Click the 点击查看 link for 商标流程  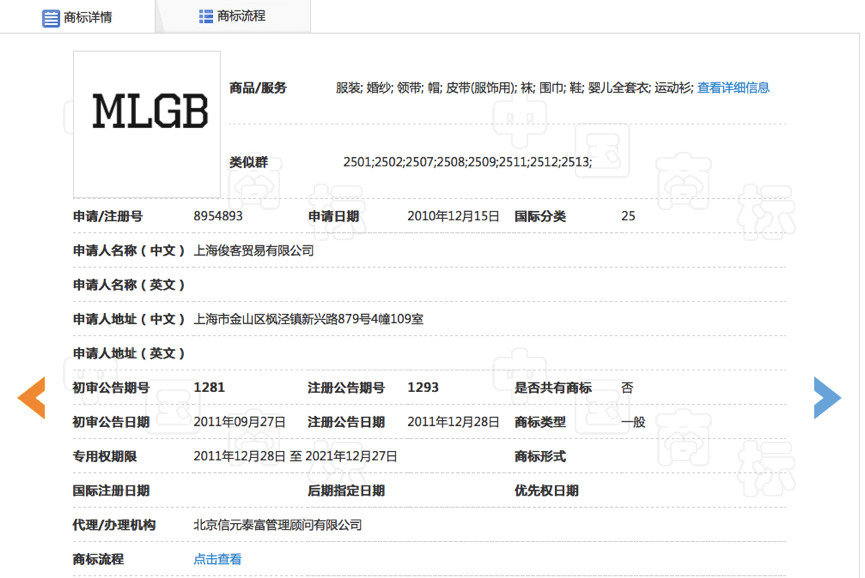pos(217,559)
